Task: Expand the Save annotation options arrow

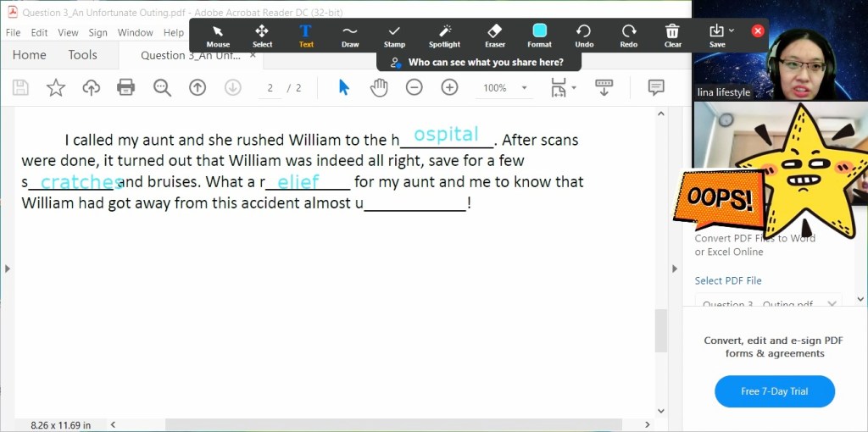Action: [732, 31]
